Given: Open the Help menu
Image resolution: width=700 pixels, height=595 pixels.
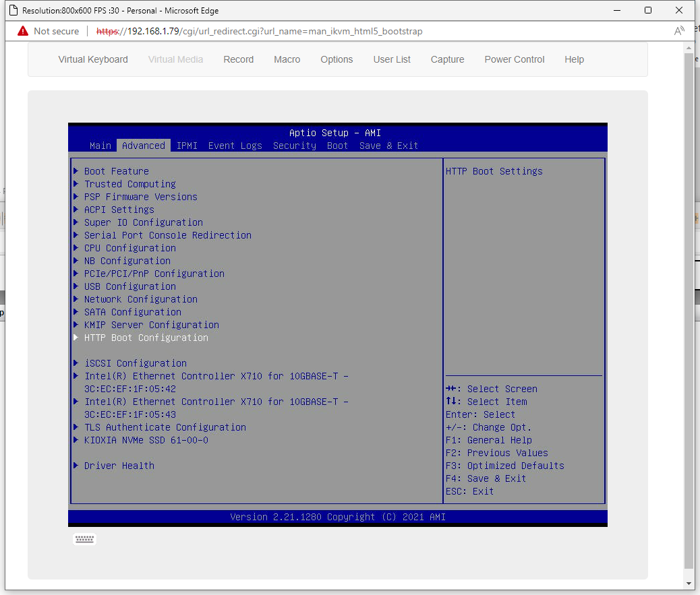Looking at the screenshot, I should point(574,59).
